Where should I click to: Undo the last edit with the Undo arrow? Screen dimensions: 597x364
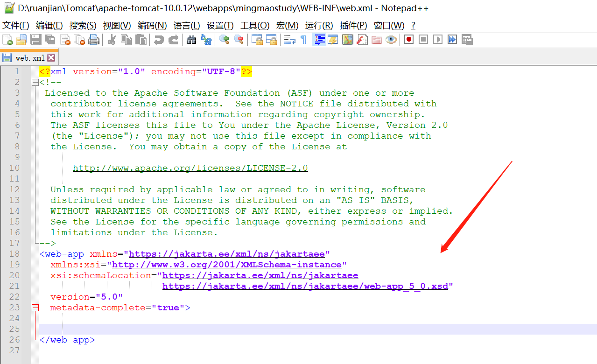pos(159,40)
